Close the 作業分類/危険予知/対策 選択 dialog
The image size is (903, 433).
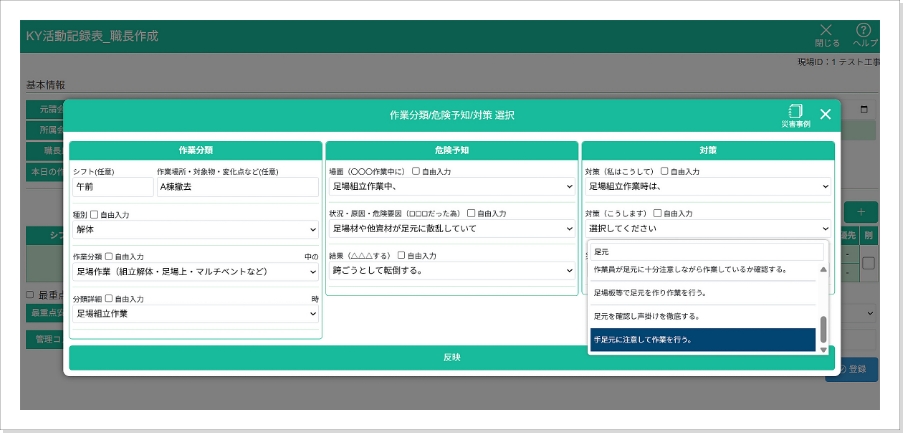coord(825,114)
